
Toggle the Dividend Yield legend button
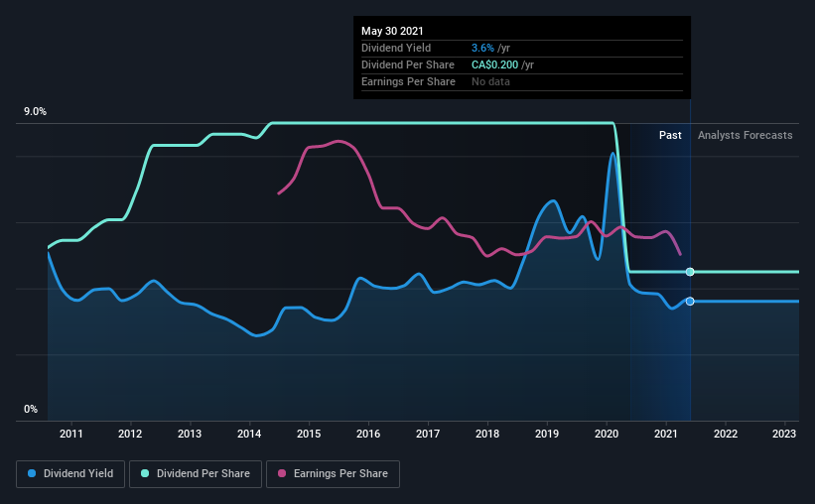click(x=70, y=474)
